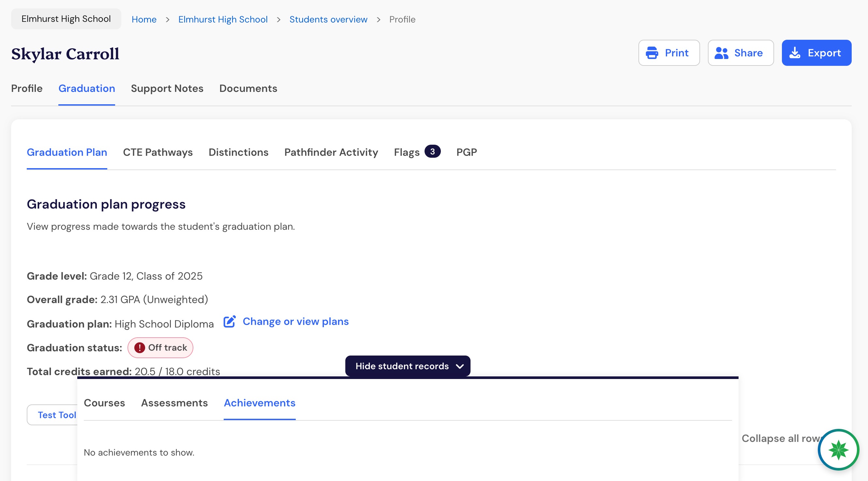Click the pencil edit icon beside graduation plan
This screenshot has height=481, width=868.
click(x=230, y=321)
